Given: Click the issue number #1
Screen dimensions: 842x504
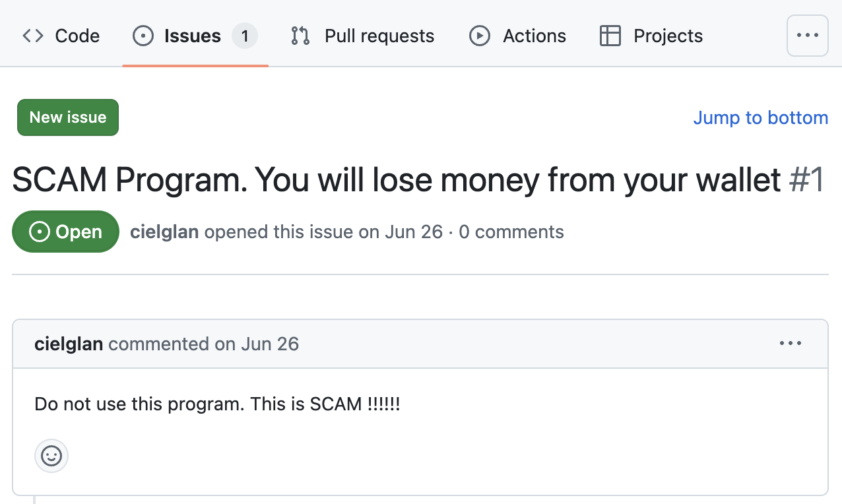Looking at the screenshot, I should 806,181.
